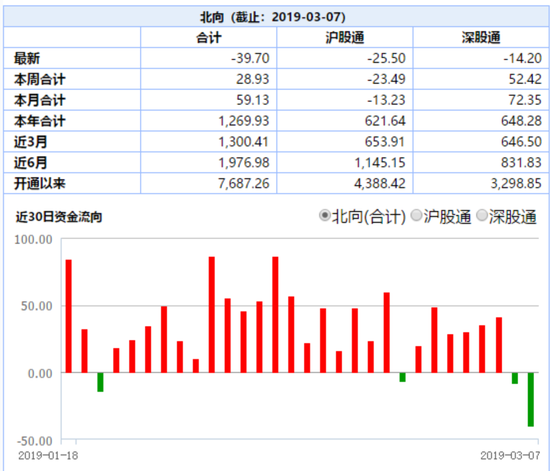Screen dimensions: 550x471
Task: Select the 深股通 radio button
Action: point(482,216)
